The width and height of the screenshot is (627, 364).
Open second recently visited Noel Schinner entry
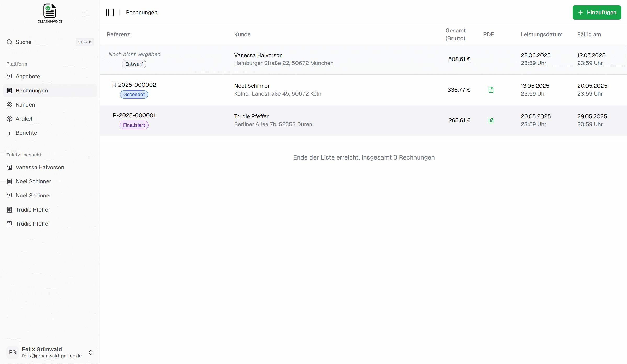50,196
